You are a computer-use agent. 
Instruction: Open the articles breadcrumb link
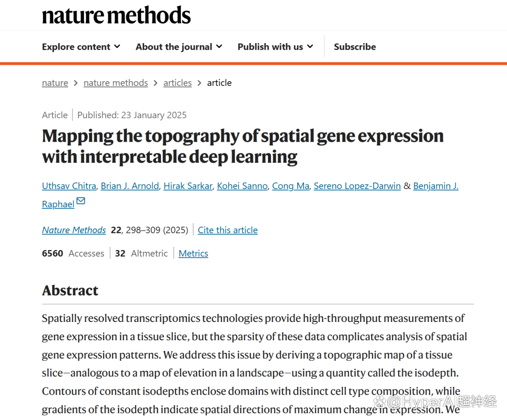click(177, 83)
